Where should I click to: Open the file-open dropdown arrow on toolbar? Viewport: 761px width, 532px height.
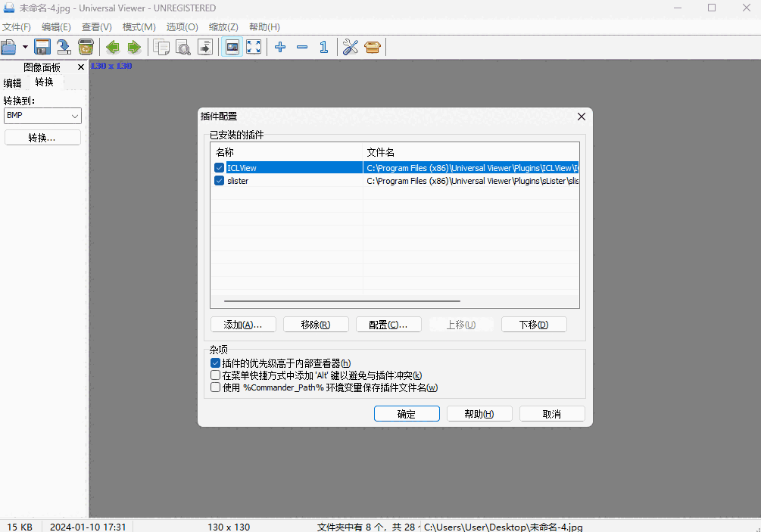(23, 46)
